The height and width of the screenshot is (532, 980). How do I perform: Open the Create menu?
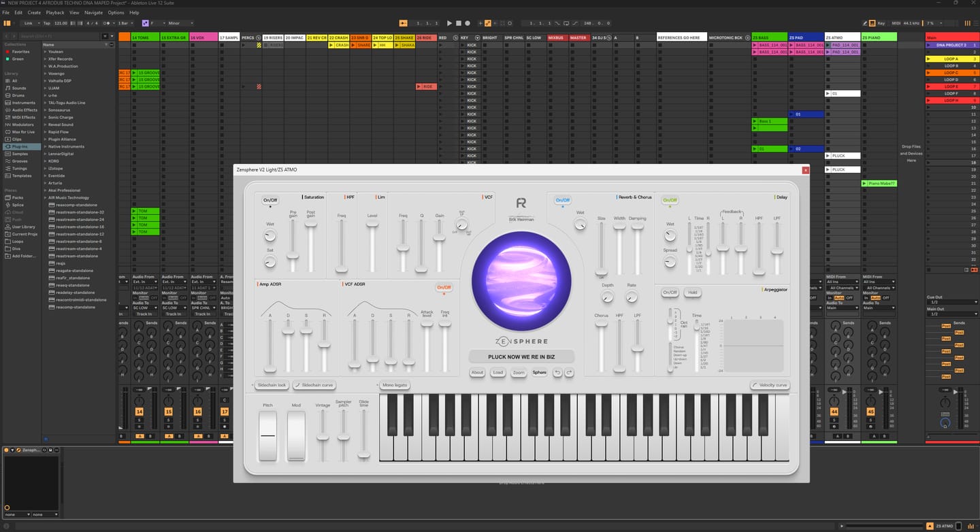34,12
